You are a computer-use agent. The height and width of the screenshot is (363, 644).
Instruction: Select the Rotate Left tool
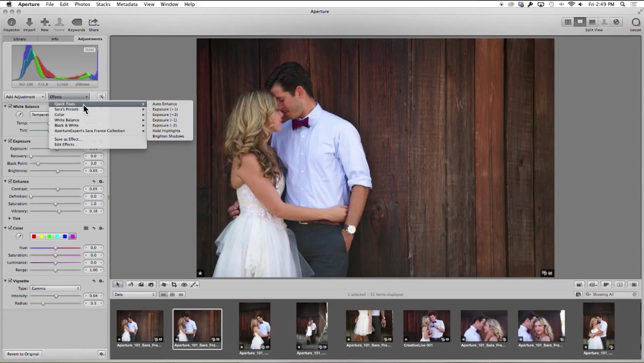[130, 285]
